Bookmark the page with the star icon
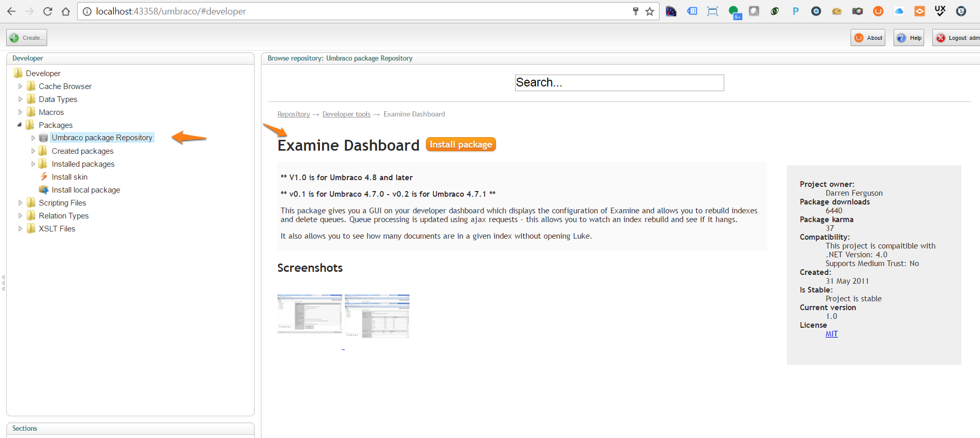980x438 pixels. coord(650,11)
